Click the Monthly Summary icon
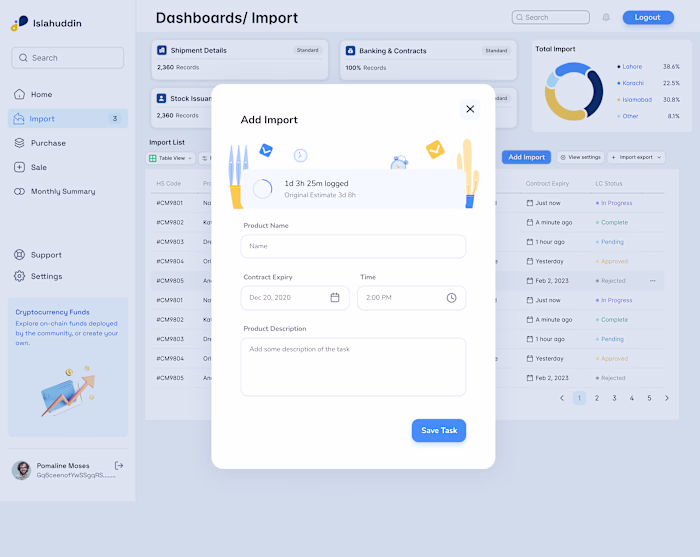 19,191
